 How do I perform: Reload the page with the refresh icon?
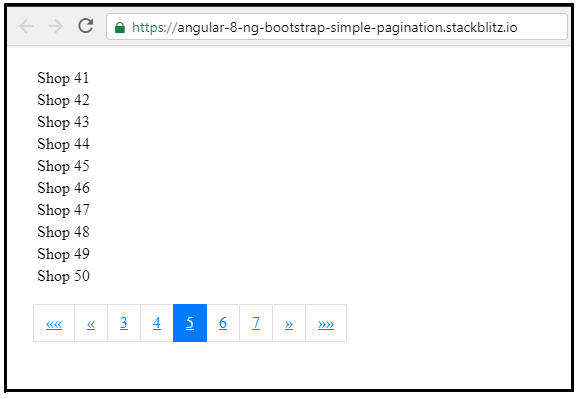point(86,26)
